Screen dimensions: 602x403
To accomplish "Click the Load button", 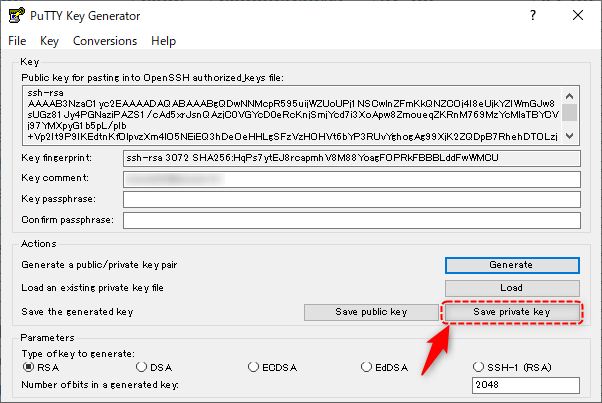I will tap(512, 288).
